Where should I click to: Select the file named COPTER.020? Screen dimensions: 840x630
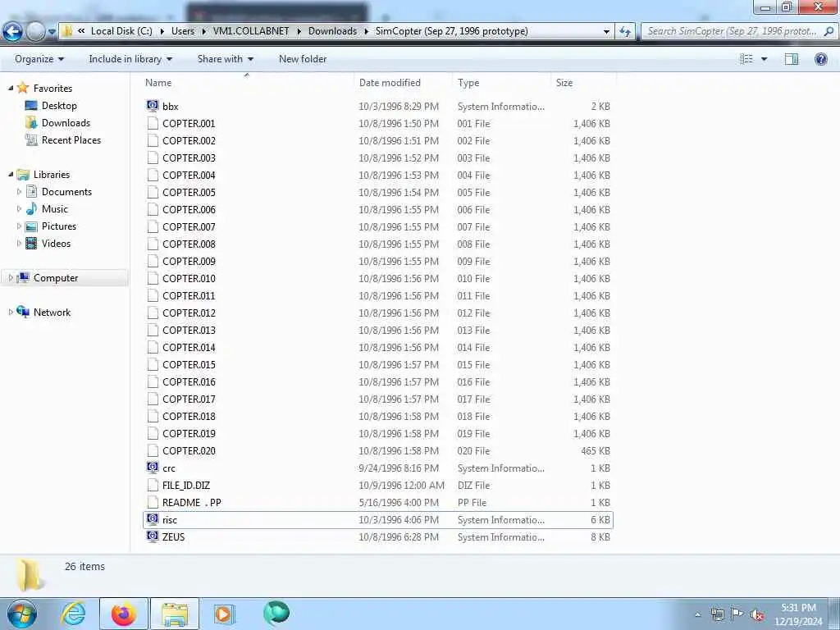pos(189,450)
